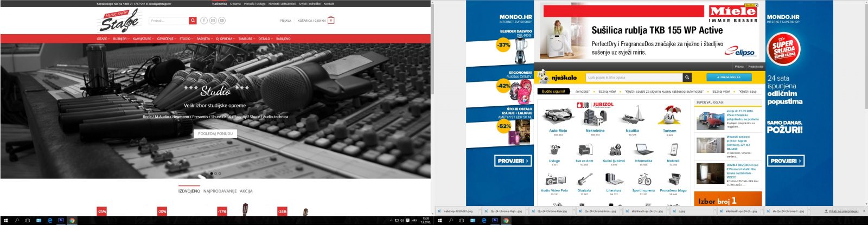Open O nama page link
This screenshot has height=244, width=868.
tap(235, 4)
